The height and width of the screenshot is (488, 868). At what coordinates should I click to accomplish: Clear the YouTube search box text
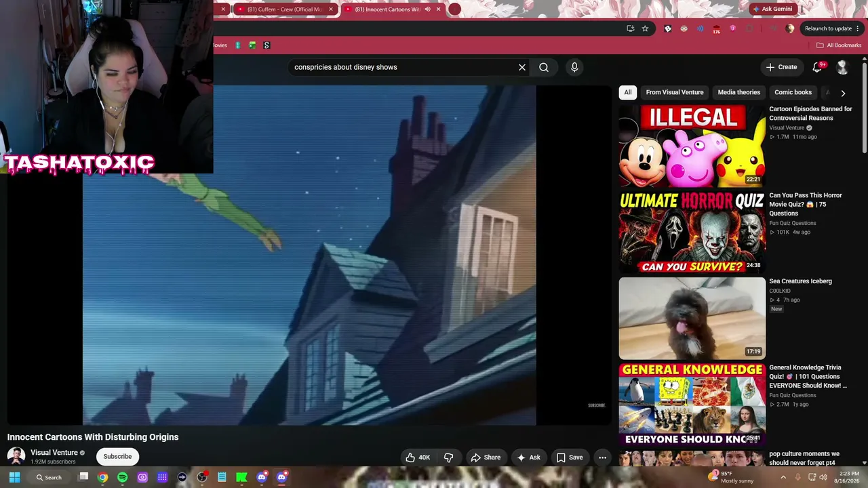coord(522,67)
